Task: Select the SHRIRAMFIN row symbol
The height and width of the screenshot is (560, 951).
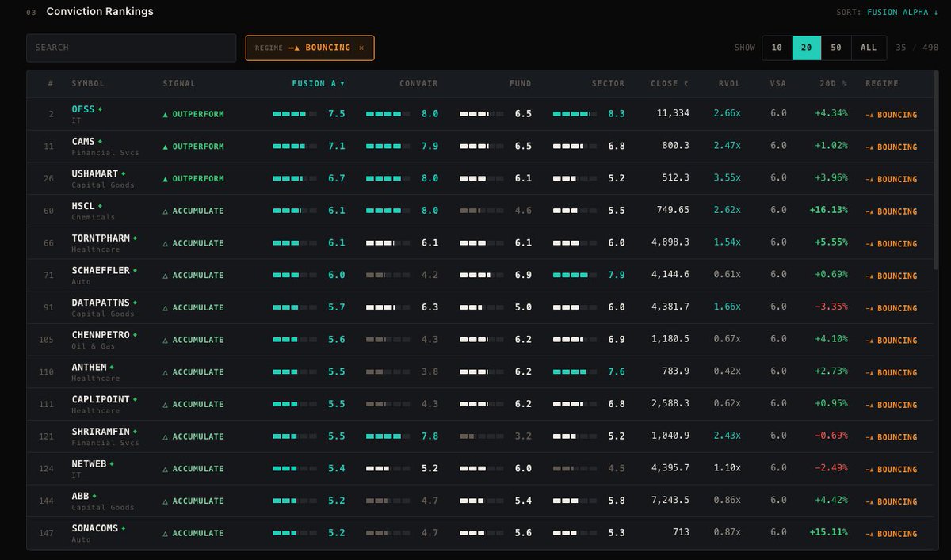Action: (x=101, y=432)
